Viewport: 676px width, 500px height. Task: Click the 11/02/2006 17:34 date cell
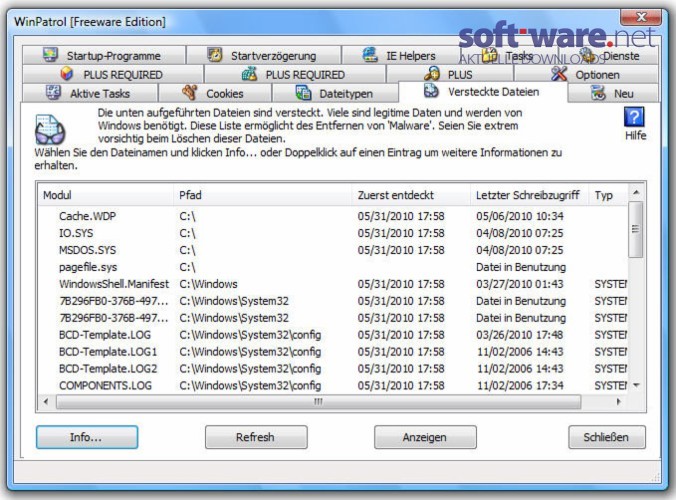(520, 385)
